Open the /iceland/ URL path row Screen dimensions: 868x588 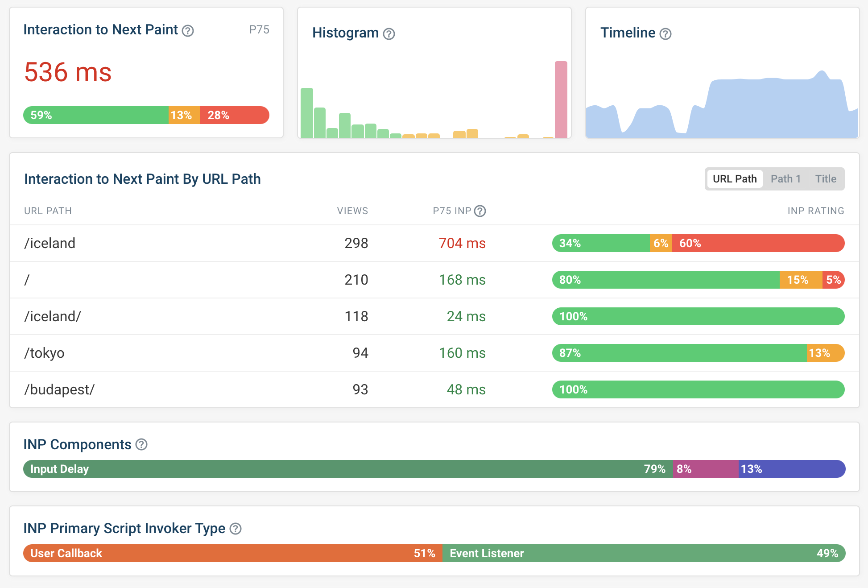tap(434, 316)
